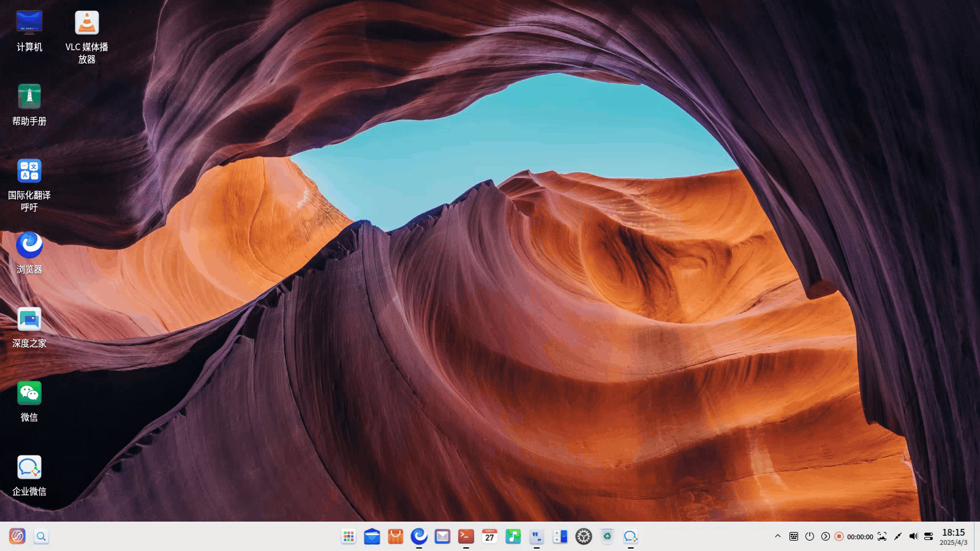Open the music player from the dock
Viewport: 980px width, 551px height.
click(x=513, y=536)
